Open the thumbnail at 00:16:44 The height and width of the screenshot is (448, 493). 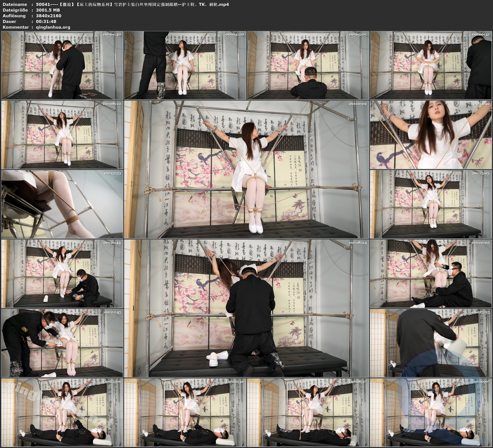[x=62, y=274]
